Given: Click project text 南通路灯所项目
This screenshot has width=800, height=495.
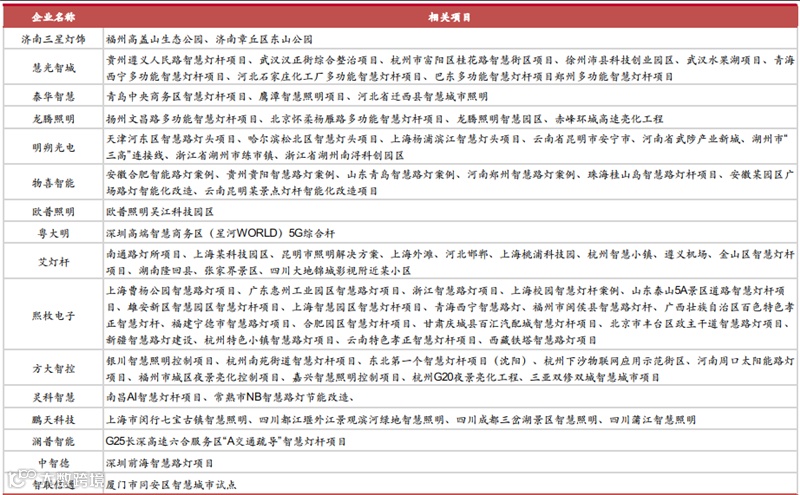Looking at the screenshot, I should click(x=144, y=254).
